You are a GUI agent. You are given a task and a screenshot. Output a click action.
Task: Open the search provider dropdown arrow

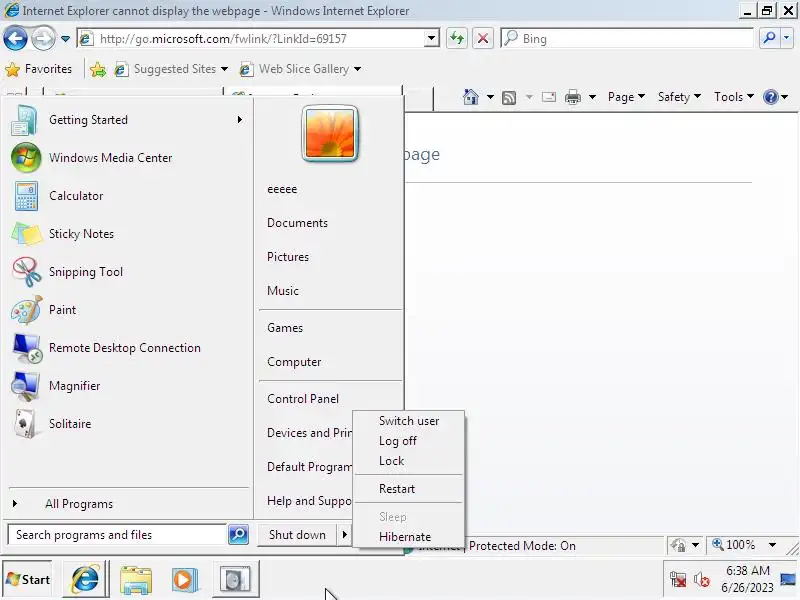[786, 38]
